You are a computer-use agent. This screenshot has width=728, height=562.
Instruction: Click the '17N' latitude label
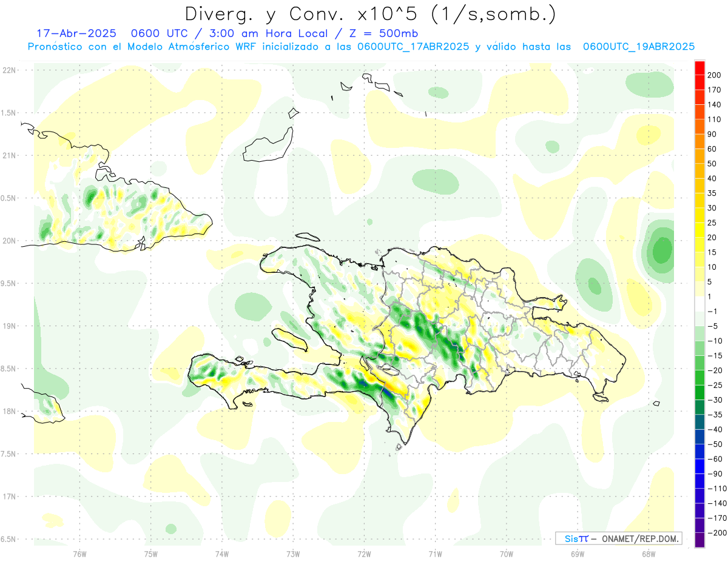point(9,497)
